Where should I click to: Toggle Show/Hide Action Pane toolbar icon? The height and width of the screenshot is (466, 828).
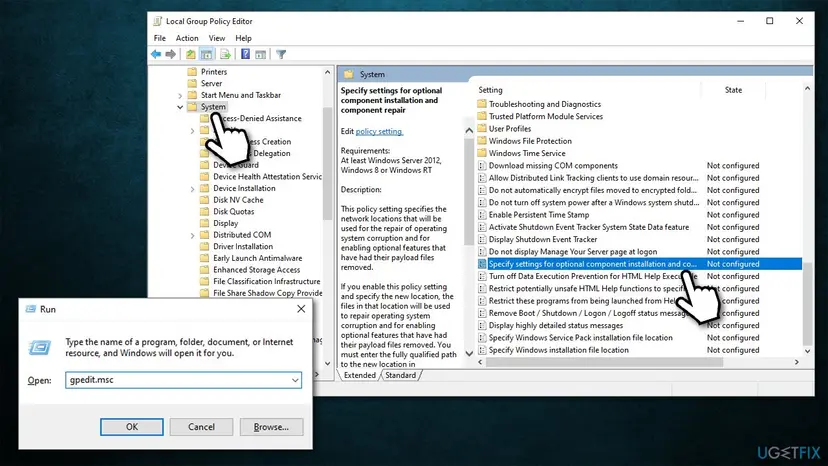tap(260, 54)
